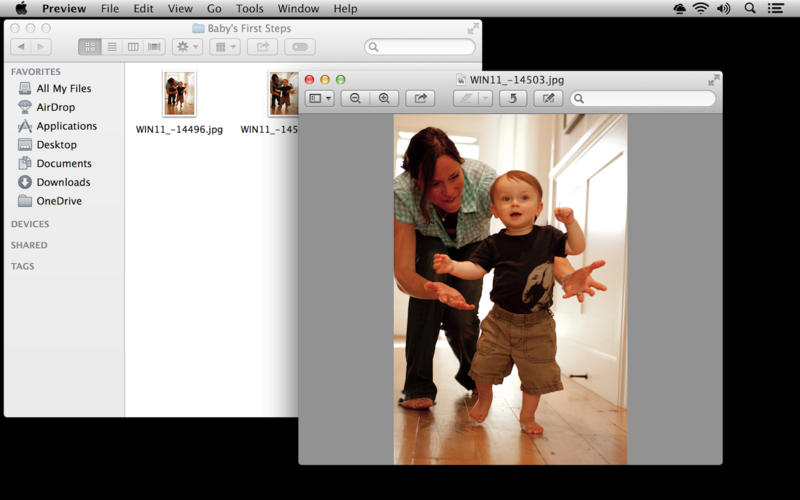Open the File menu

(x=110, y=9)
